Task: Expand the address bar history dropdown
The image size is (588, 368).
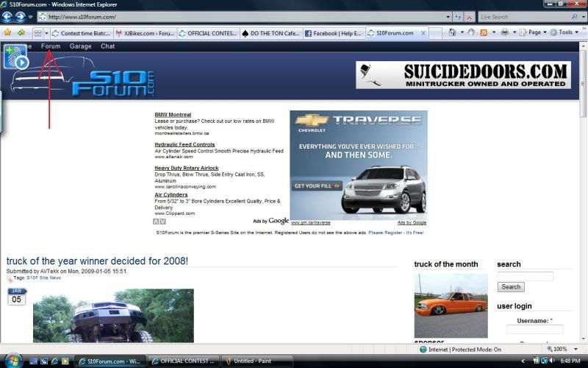Action: 448,17
